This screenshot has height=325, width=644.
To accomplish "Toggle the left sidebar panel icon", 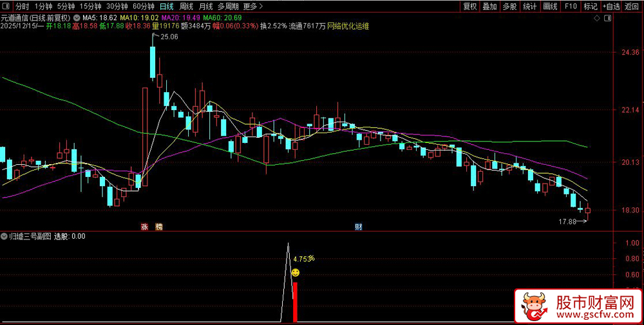I will (6, 6).
